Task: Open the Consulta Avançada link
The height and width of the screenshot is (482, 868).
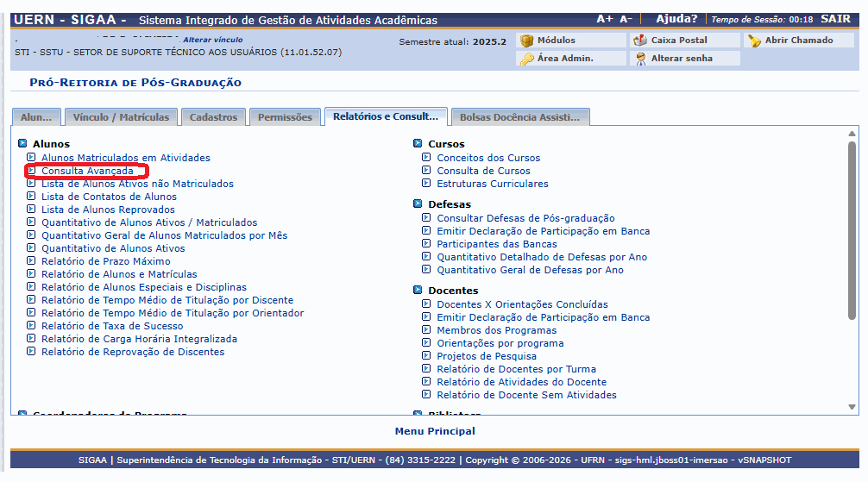Action: pos(87,171)
